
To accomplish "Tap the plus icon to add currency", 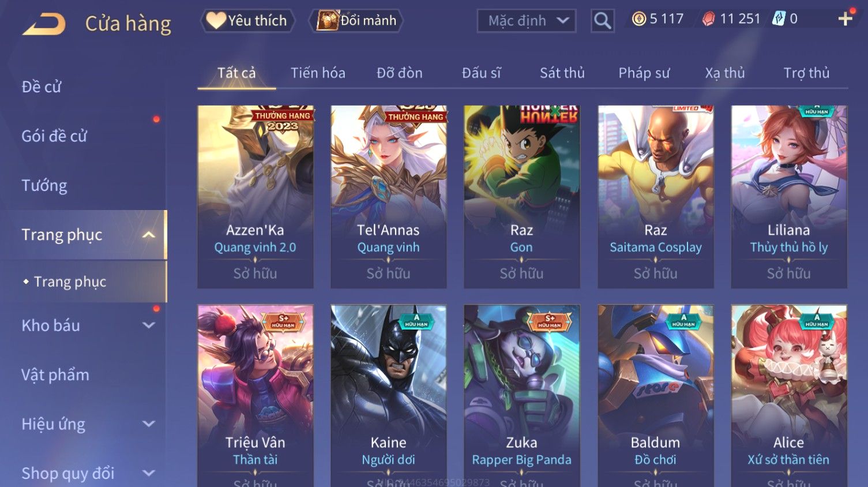I will [x=845, y=19].
